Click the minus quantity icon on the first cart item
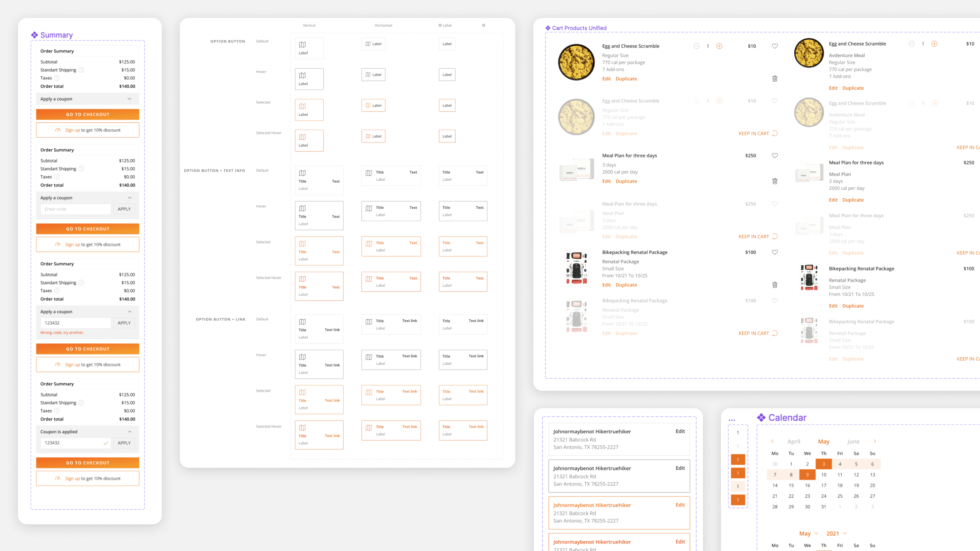 click(696, 46)
